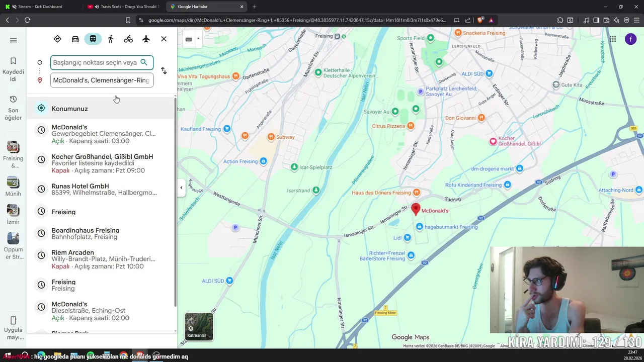Image resolution: width=644 pixels, height=362 pixels.
Task: Click the Kletterhalle Deutscher Alpenverein marker
Action: pos(318,72)
